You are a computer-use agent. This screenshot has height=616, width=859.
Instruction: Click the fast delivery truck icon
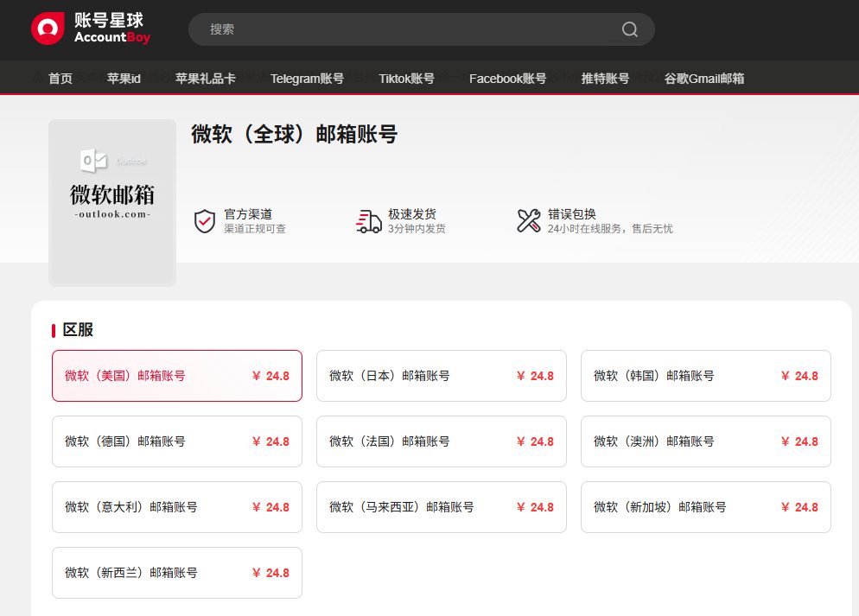click(x=369, y=221)
